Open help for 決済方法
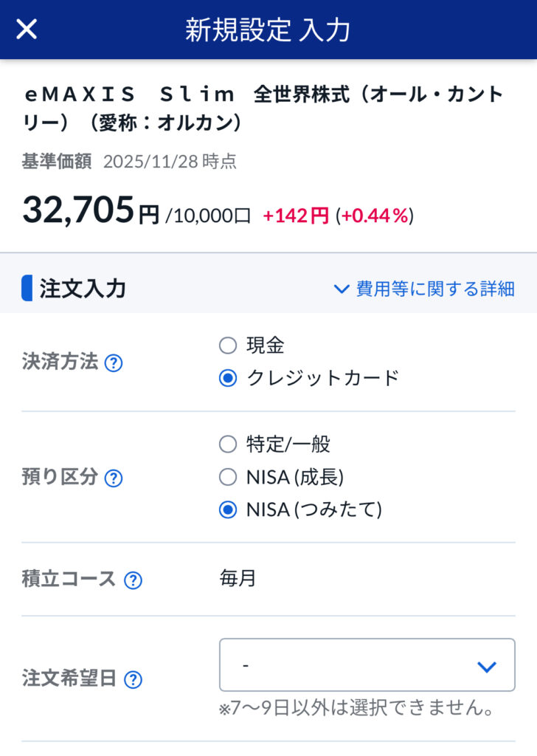Viewport: 537px width, 756px height. coord(113,363)
